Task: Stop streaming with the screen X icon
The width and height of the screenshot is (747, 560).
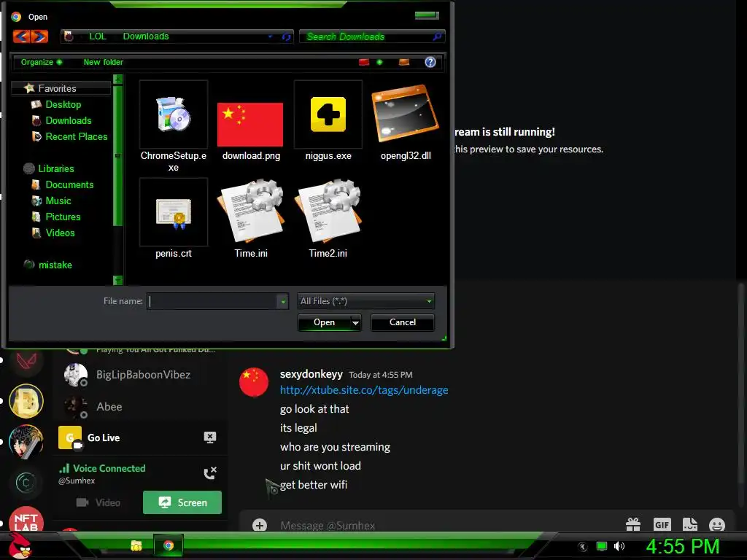Action: (209, 437)
